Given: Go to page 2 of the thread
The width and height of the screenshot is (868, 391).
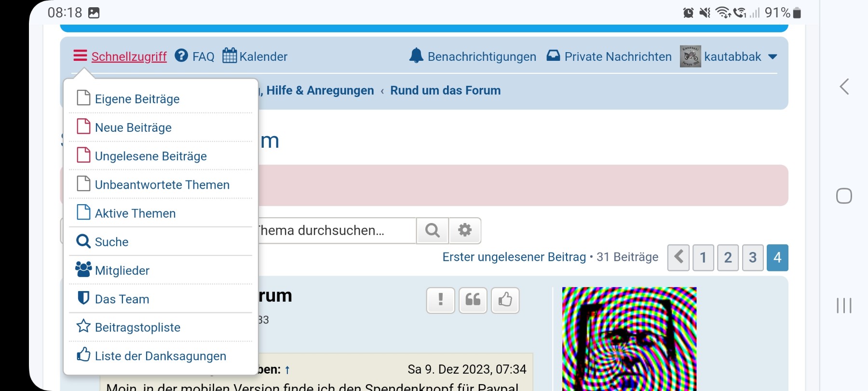Looking at the screenshot, I should [728, 257].
